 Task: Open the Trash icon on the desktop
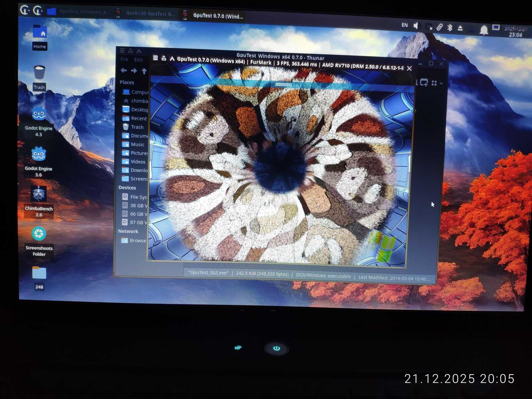pos(39,78)
